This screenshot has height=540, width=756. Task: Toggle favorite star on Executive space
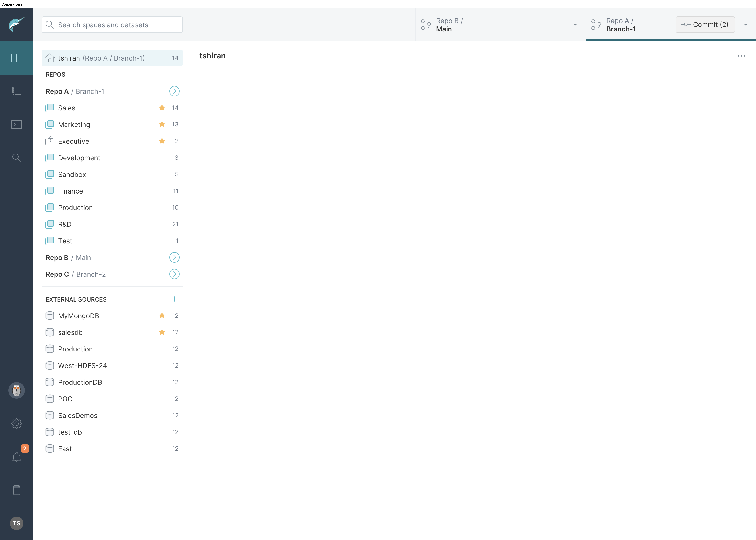click(x=162, y=141)
